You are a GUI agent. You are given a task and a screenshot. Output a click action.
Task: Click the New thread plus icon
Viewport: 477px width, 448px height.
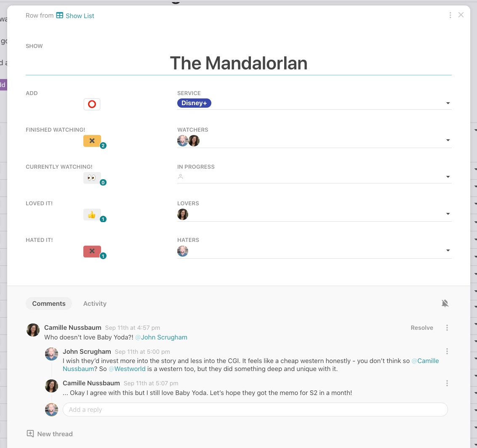30,434
